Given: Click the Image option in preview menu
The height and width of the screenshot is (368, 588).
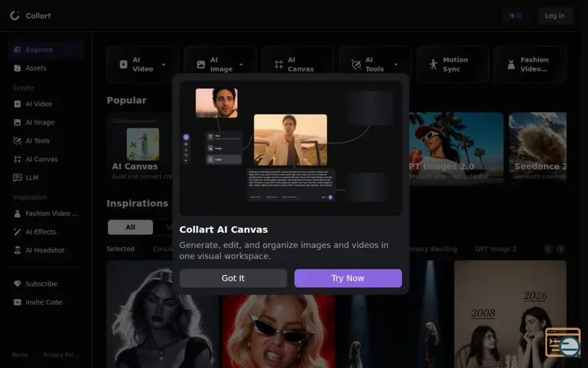Looking at the screenshot, I should click(223, 149).
